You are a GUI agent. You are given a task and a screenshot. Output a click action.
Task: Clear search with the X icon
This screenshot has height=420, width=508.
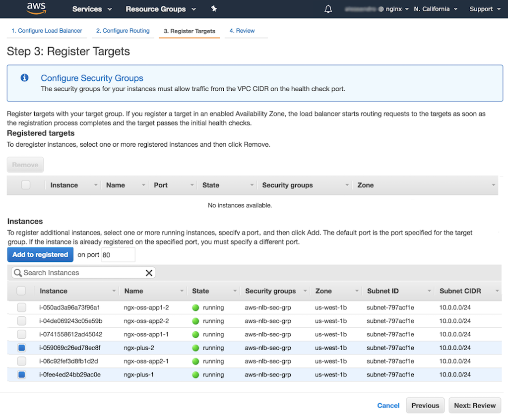click(149, 273)
